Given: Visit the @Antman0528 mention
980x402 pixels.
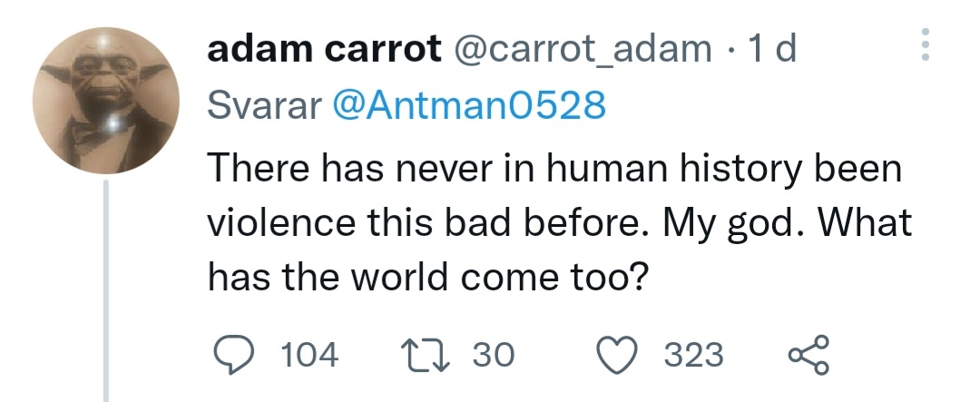Looking at the screenshot, I should click(x=469, y=107).
